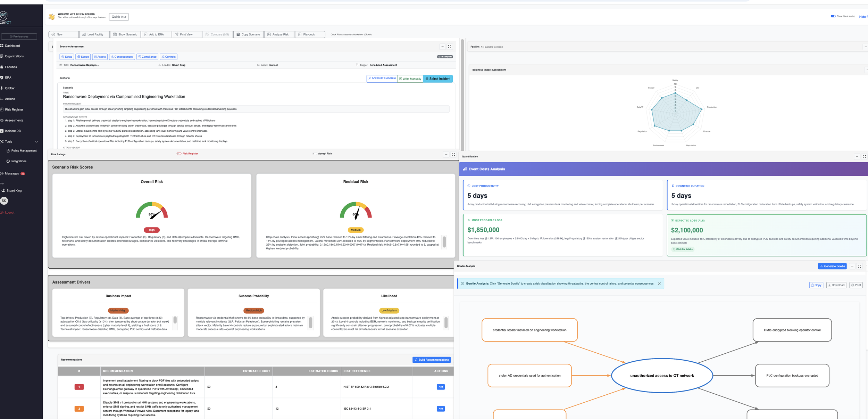
Task: Click the Dashboard sidebar icon
Action: click(2, 46)
